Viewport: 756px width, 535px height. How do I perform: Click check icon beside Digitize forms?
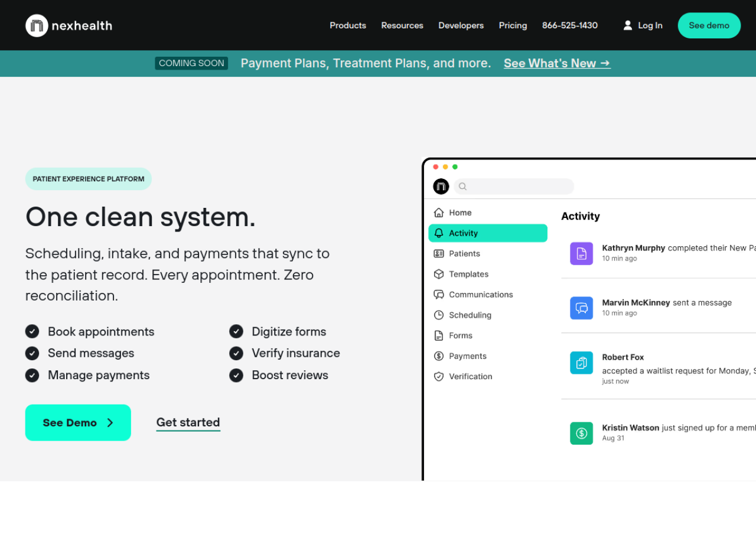tap(236, 331)
